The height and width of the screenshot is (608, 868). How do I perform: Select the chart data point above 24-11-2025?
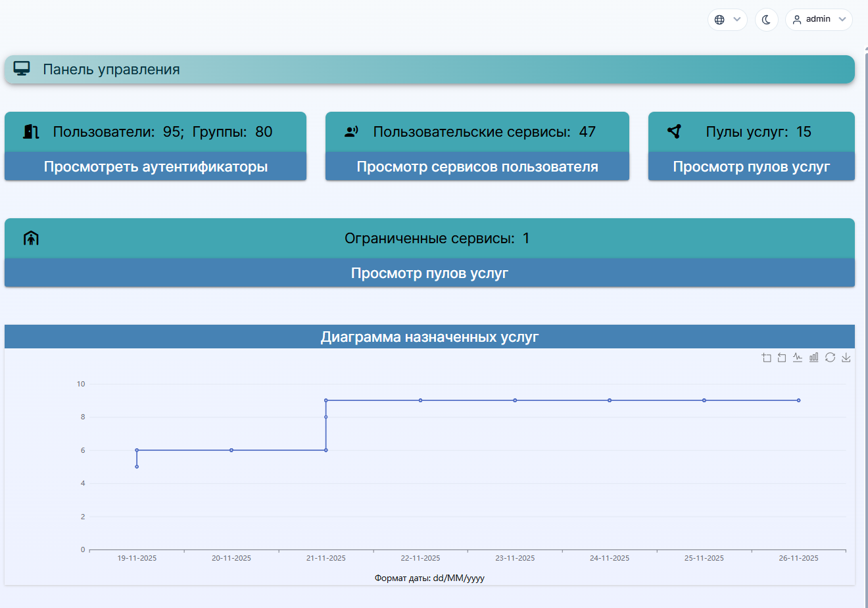click(610, 400)
